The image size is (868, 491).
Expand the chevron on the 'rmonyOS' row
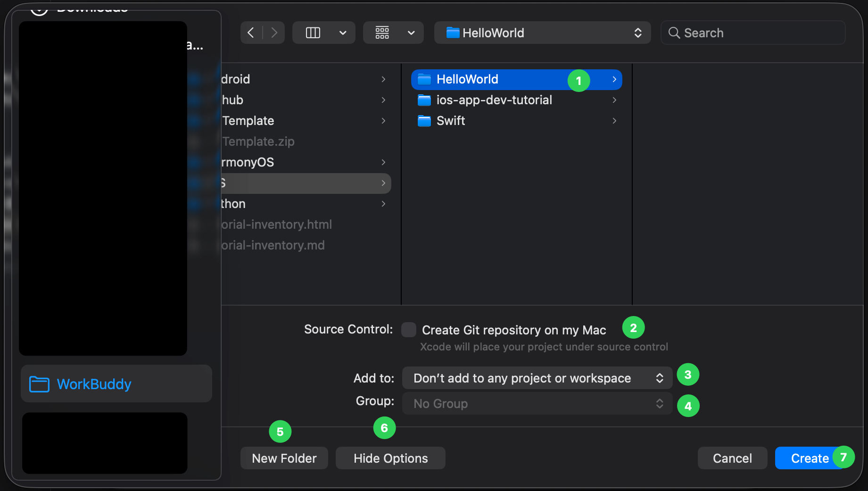(383, 162)
